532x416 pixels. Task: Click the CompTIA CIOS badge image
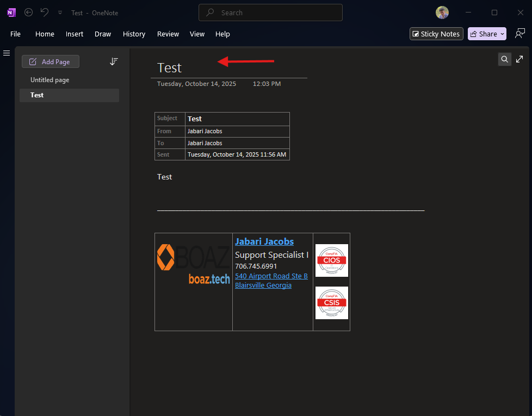331,260
